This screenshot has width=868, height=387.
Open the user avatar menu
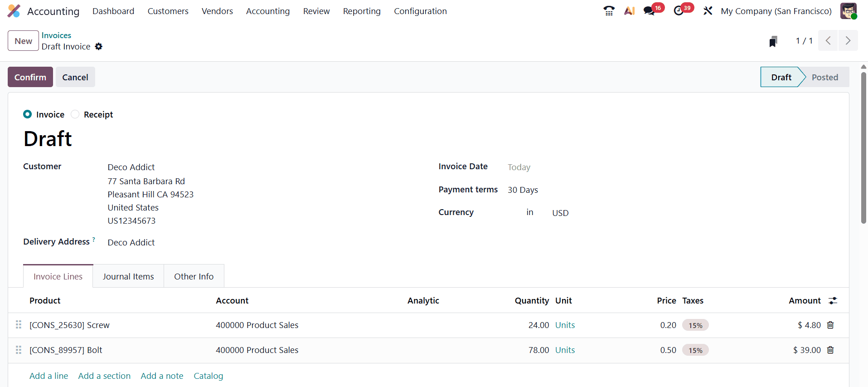(x=849, y=11)
